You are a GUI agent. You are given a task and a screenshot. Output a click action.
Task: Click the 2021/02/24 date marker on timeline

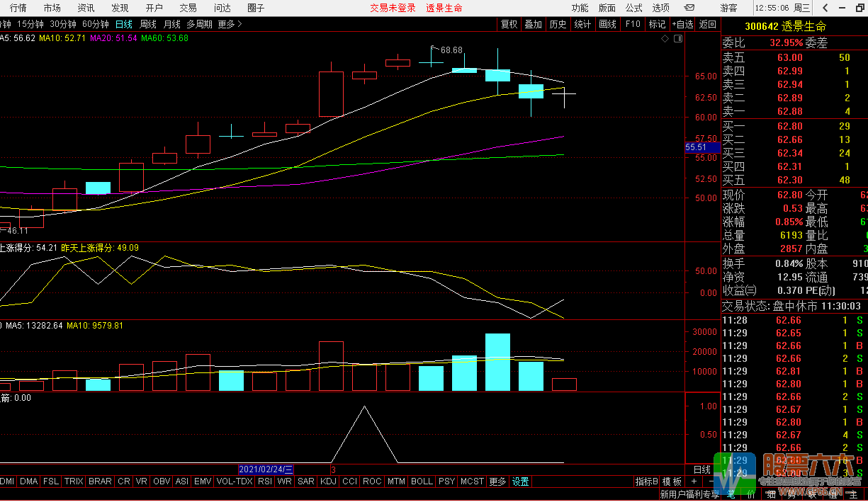(x=266, y=469)
